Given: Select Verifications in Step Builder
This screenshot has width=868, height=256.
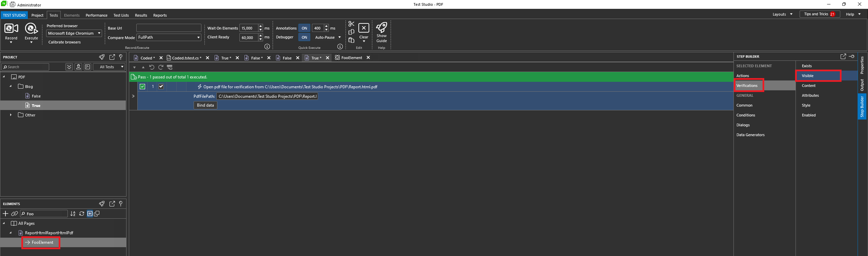Looking at the screenshot, I should pyautogui.click(x=747, y=86).
